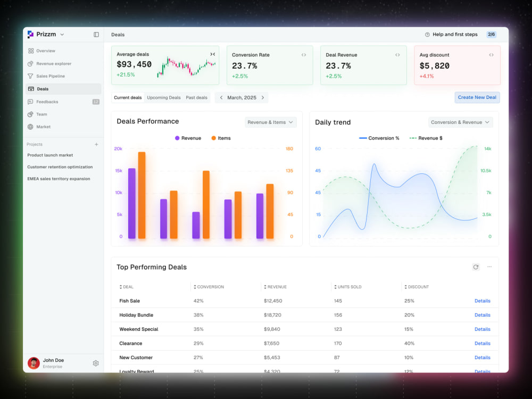Toggle the Items legend series

pos(221,138)
